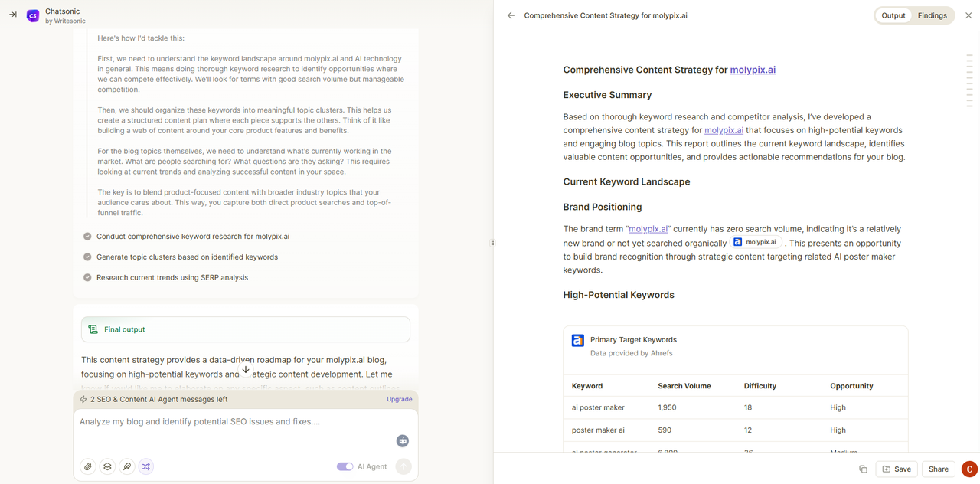Click the purple shuffle icon
This screenshot has width=980, height=484.
tap(146, 466)
